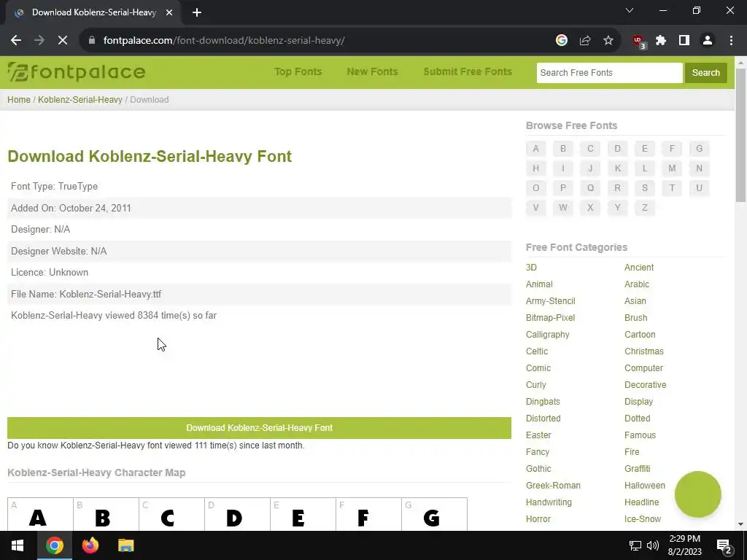This screenshot has width=747, height=560.
Task: Open the Greek-Roman category
Action: 553,485
